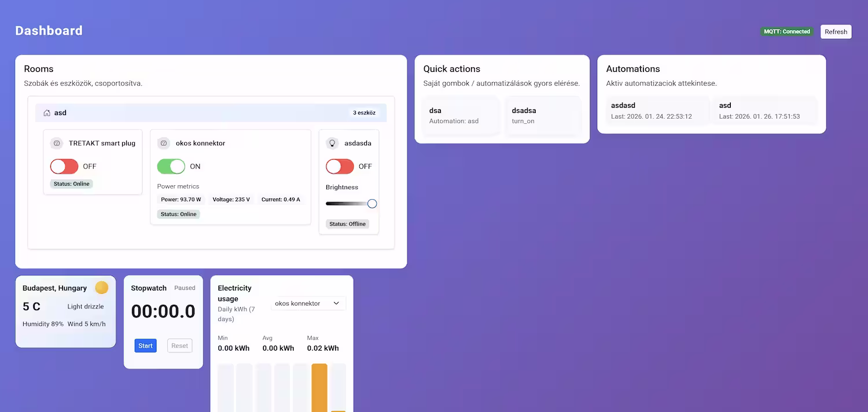
Task: Click the plug icon on okos konnektor card
Action: point(163,143)
